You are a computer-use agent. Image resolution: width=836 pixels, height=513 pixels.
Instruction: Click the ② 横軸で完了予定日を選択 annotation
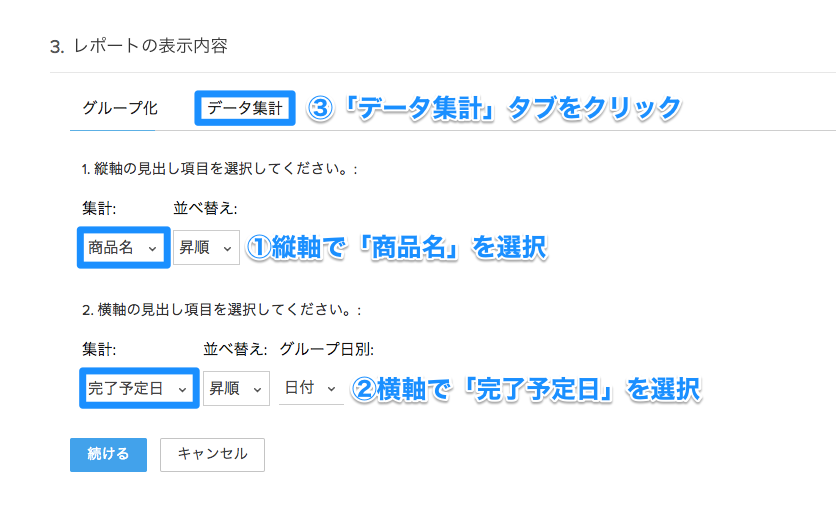[524, 388]
